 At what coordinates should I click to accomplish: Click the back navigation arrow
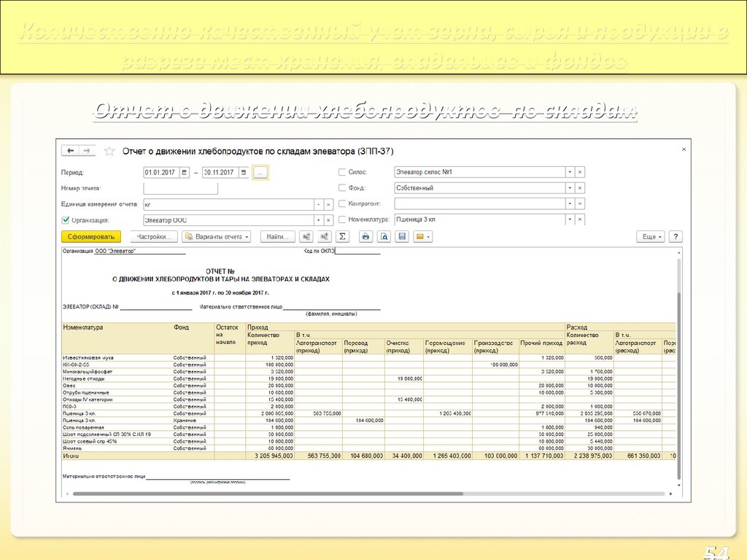click(x=71, y=151)
